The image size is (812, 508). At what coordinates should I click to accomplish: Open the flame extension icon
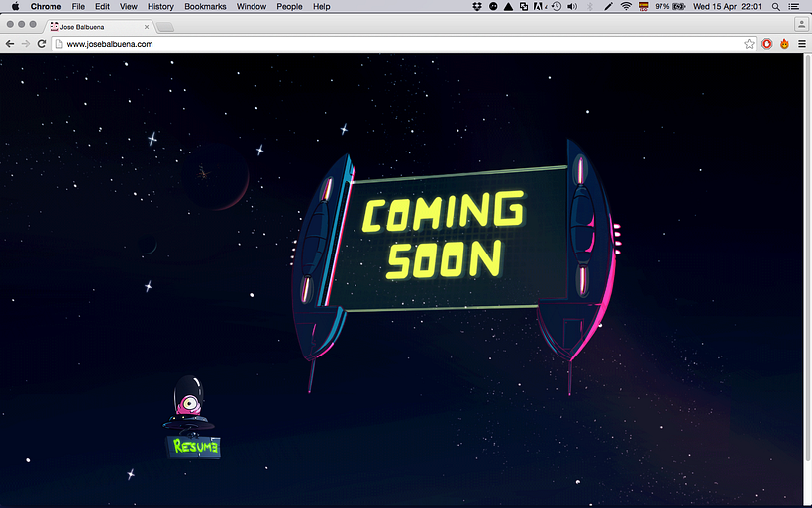tap(784, 44)
